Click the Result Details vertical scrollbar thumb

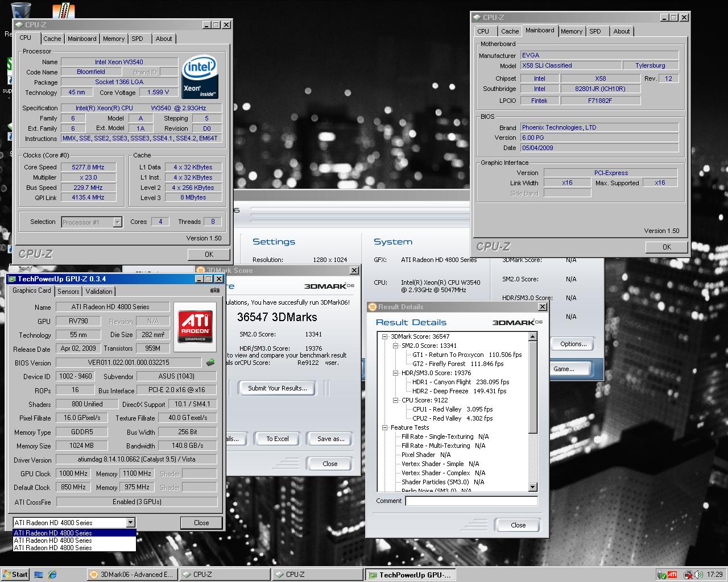(x=533, y=386)
